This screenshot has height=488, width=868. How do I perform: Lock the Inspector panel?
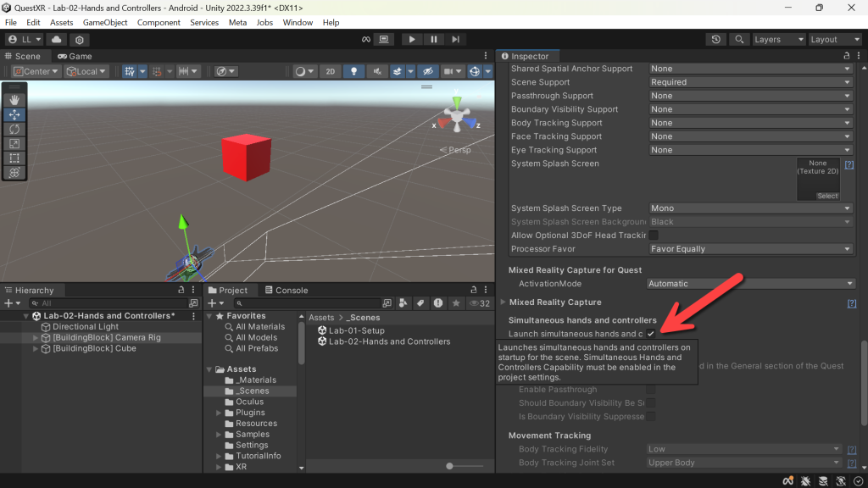pos(847,56)
